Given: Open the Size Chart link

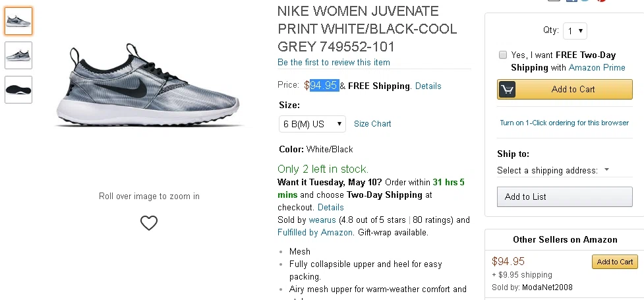Looking at the screenshot, I should [372, 124].
